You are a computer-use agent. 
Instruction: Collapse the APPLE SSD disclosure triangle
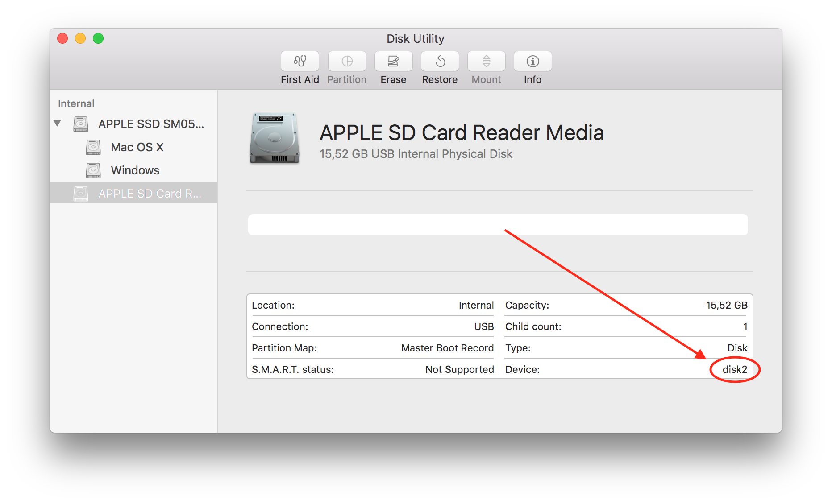coord(57,123)
